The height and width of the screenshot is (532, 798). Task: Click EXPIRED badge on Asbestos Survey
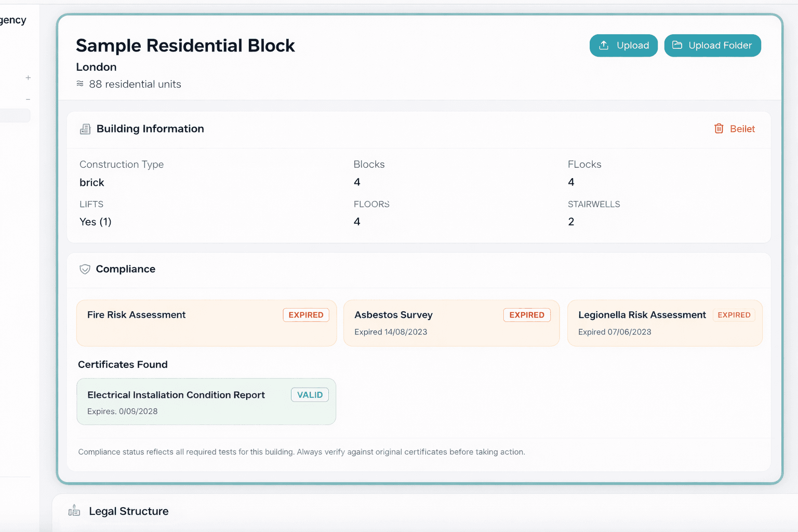click(x=527, y=315)
